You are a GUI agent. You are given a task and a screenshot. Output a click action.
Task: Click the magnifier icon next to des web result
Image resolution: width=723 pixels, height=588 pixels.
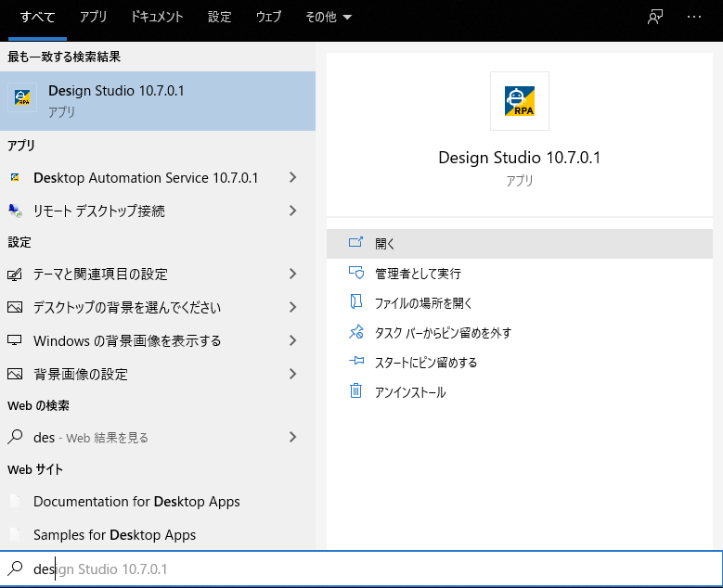[x=15, y=437]
